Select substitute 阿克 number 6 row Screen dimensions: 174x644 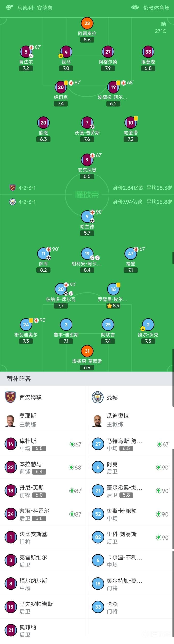[130, 468]
